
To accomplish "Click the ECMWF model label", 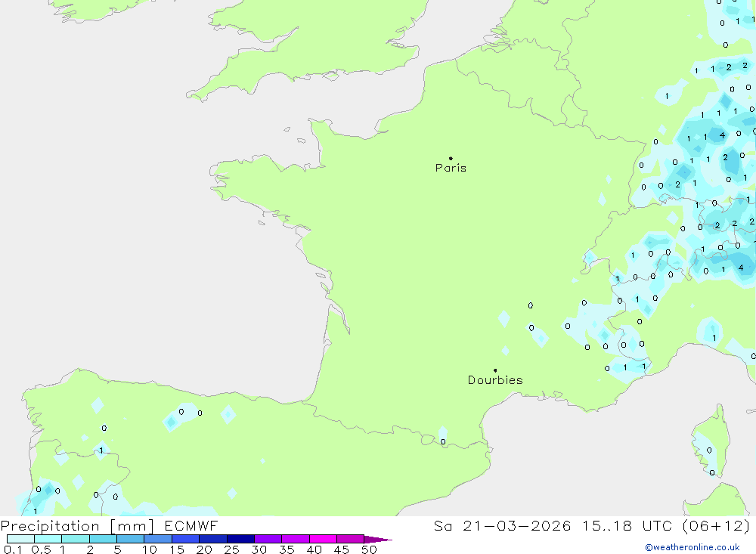I will click(x=191, y=526).
